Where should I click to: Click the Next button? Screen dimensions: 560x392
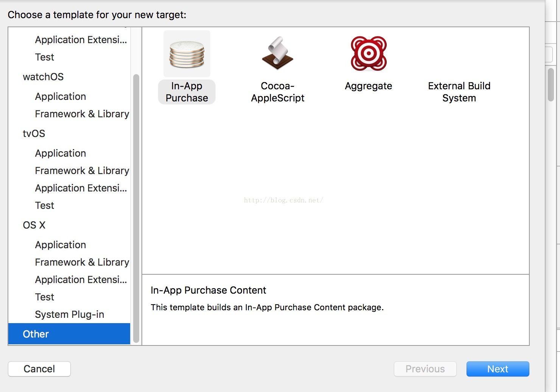(498, 369)
